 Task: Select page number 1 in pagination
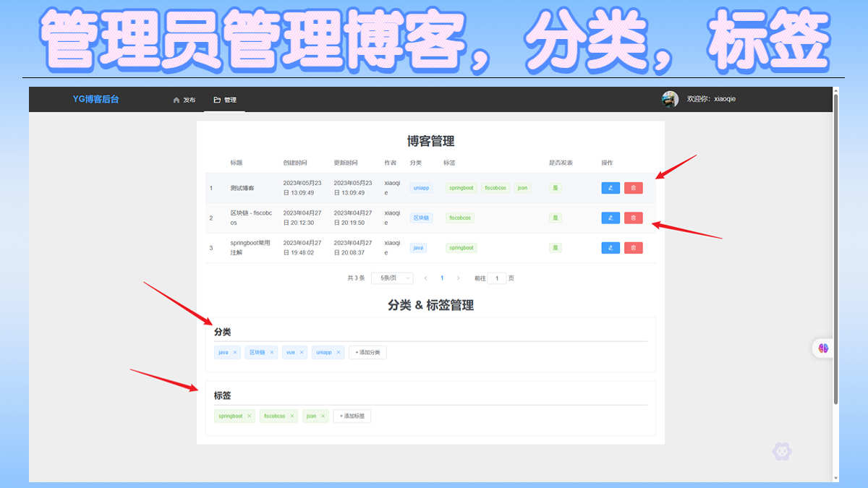(x=442, y=278)
